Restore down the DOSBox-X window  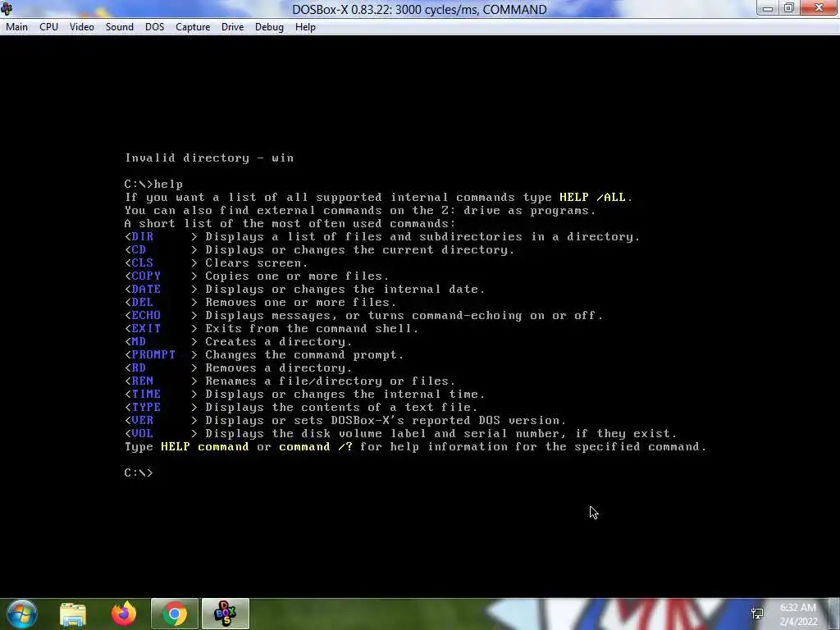point(789,8)
